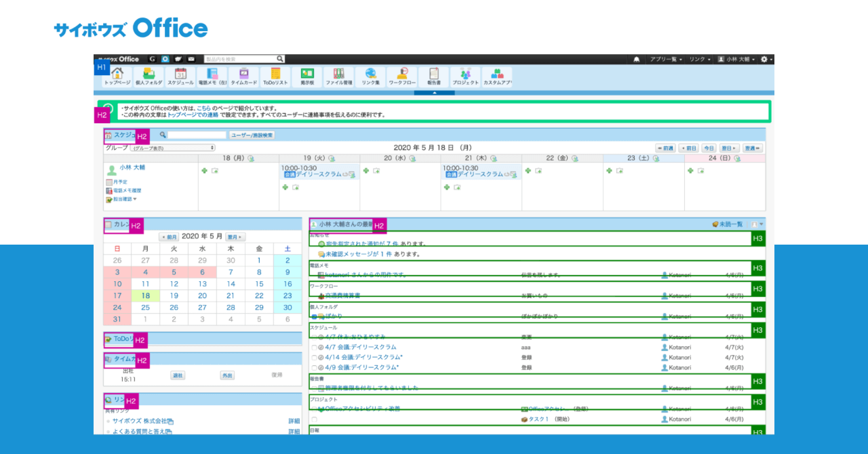The image size is (868, 454).
Task: Add appointment with plus icon on 18 (月)
Action: point(204,171)
